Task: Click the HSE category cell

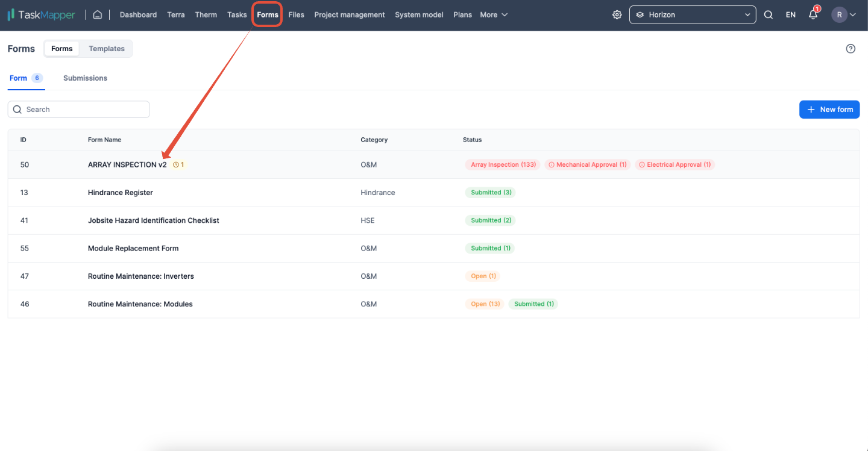Action: coord(368,220)
